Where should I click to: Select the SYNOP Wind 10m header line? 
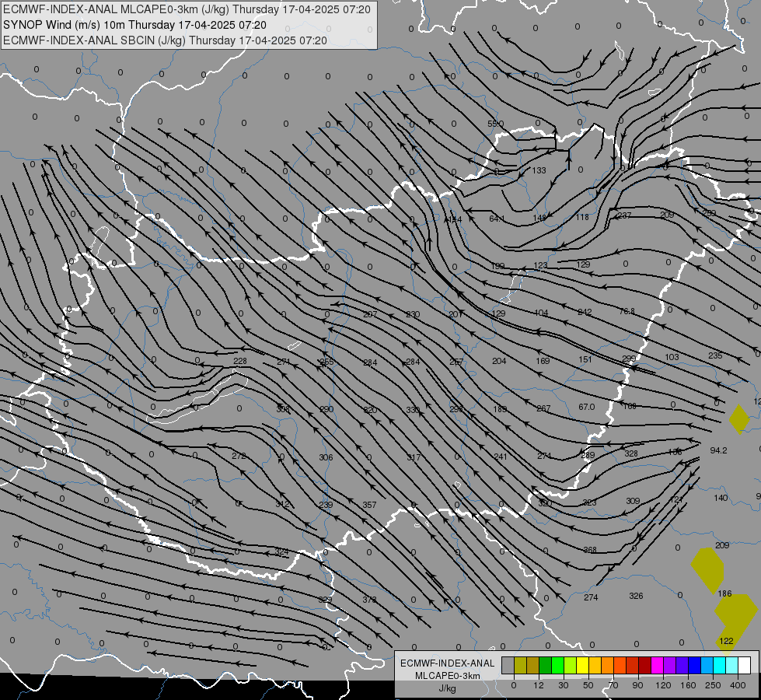pyautogui.click(x=134, y=25)
